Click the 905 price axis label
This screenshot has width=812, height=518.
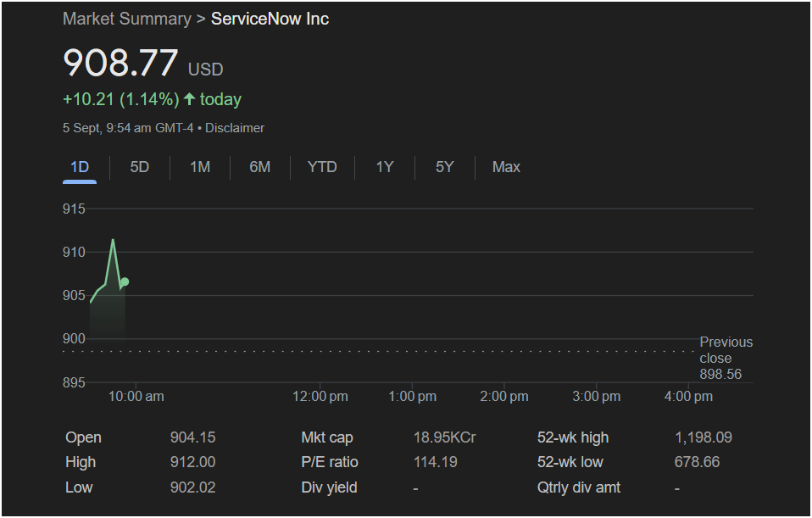point(74,295)
